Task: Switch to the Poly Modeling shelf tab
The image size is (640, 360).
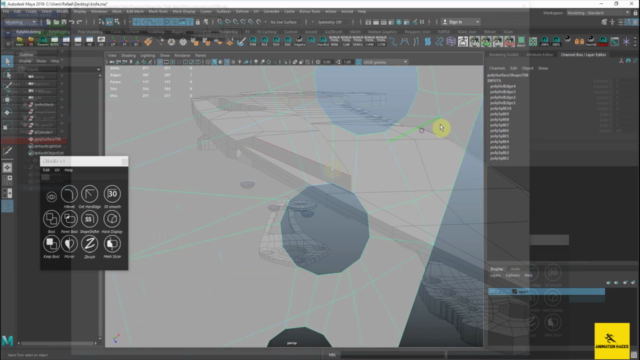Action: (x=90, y=32)
